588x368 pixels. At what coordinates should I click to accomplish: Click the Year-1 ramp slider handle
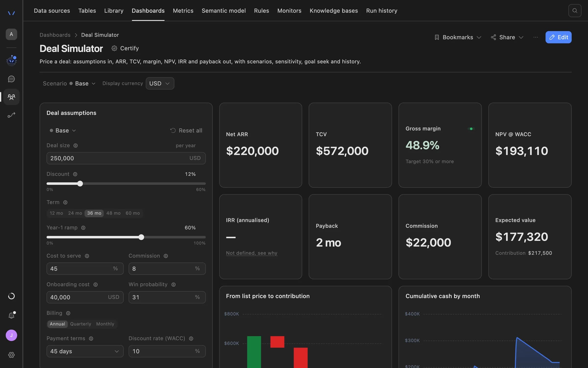(141, 237)
